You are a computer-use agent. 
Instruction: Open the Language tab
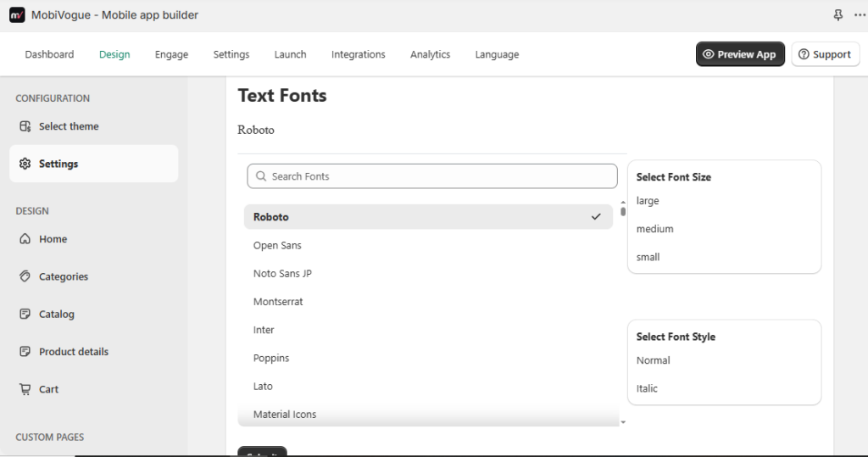[497, 54]
